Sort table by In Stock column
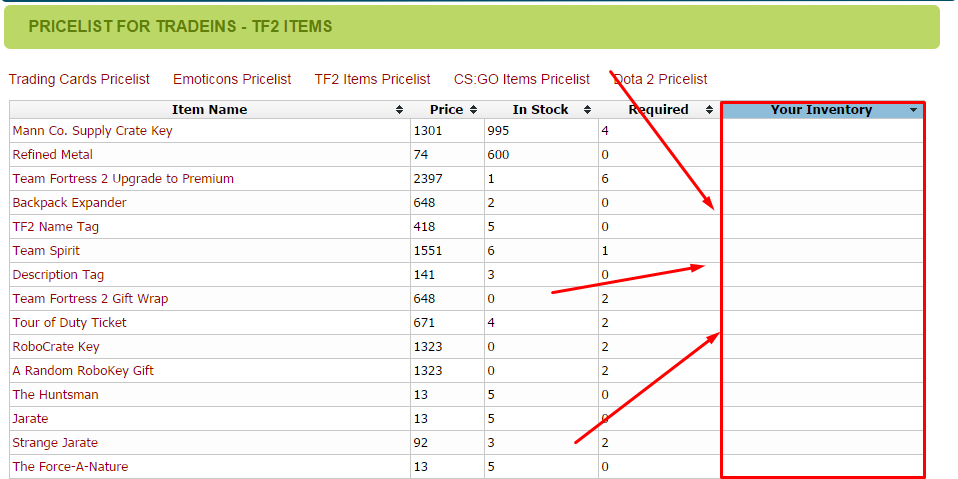Screen dimensions: 958x479 (x=541, y=110)
